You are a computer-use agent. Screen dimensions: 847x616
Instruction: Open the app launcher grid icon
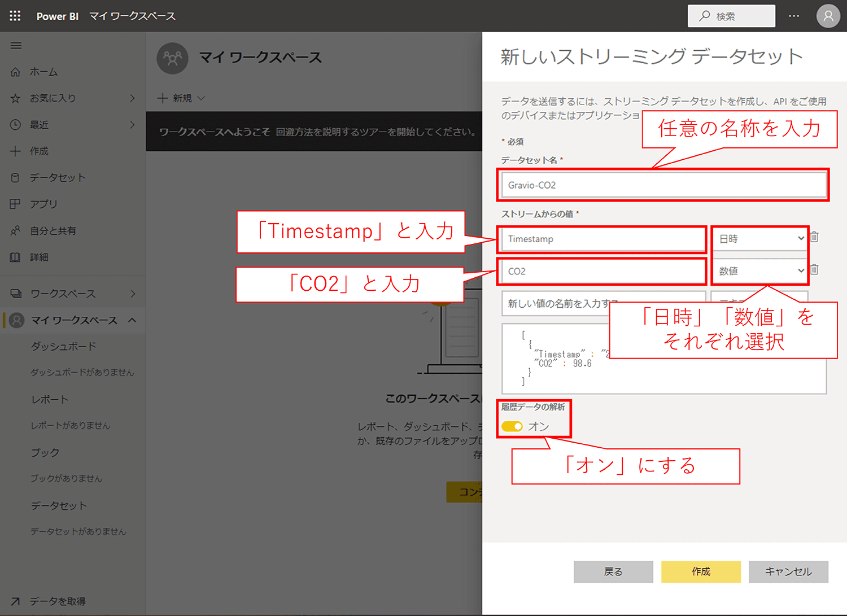[x=15, y=16]
